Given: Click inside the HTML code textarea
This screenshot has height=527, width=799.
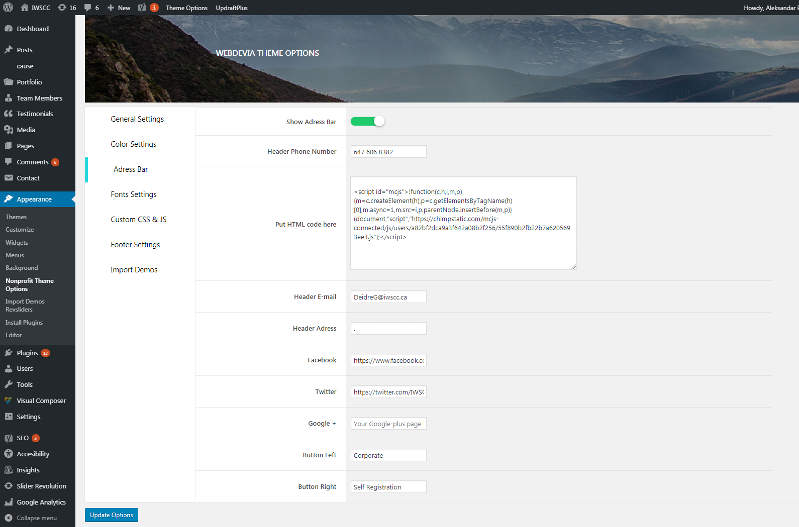Looking at the screenshot, I should point(463,223).
